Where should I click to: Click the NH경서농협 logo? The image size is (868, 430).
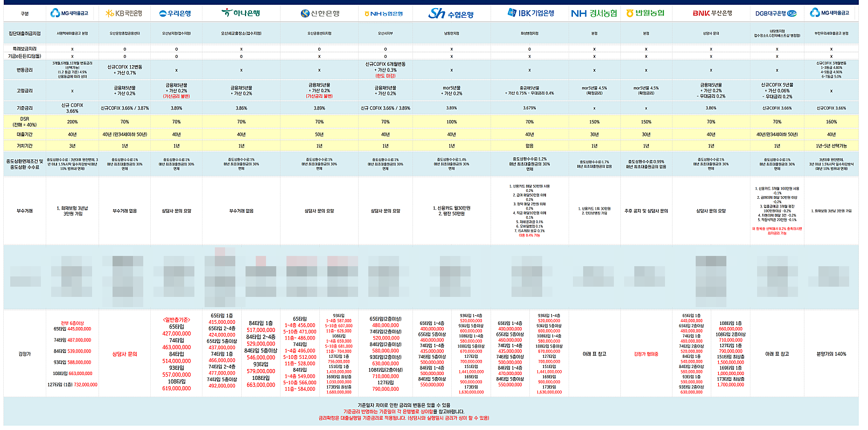(x=594, y=13)
